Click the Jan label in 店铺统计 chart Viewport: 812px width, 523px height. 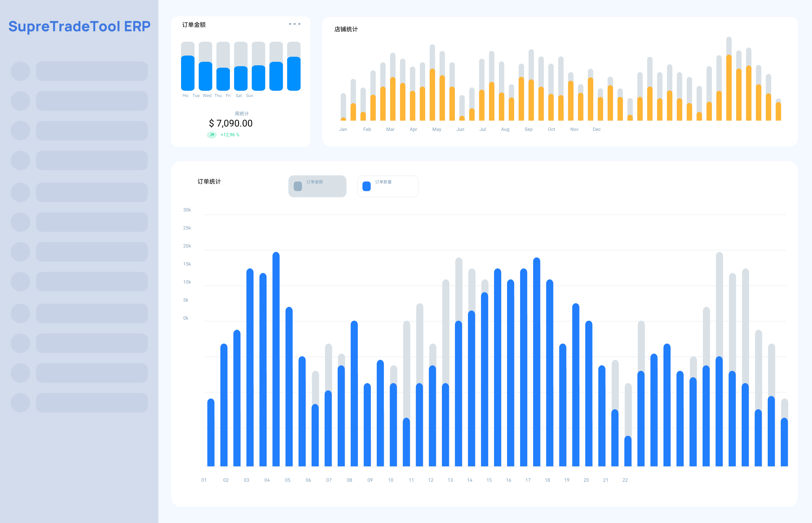click(343, 129)
